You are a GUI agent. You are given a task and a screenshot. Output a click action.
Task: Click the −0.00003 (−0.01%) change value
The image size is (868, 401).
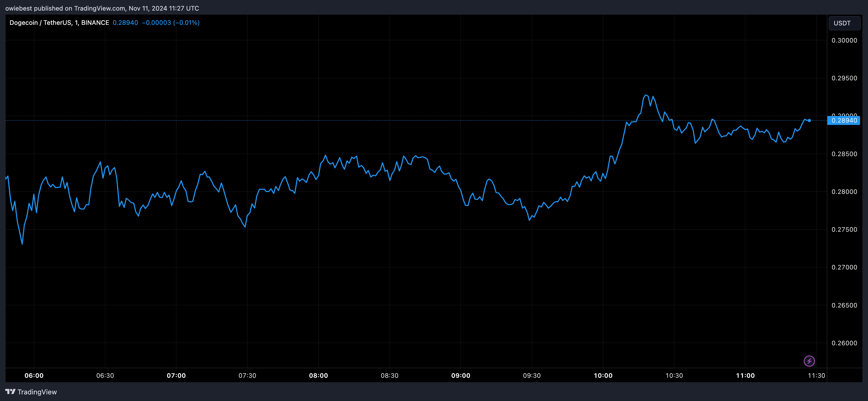pos(170,22)
